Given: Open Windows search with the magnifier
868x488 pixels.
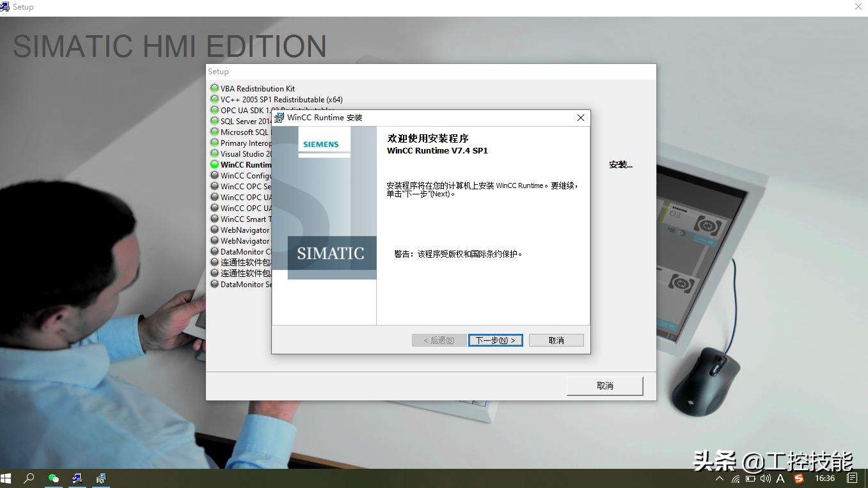Looking at the screenshot, I should click(28, 478).
